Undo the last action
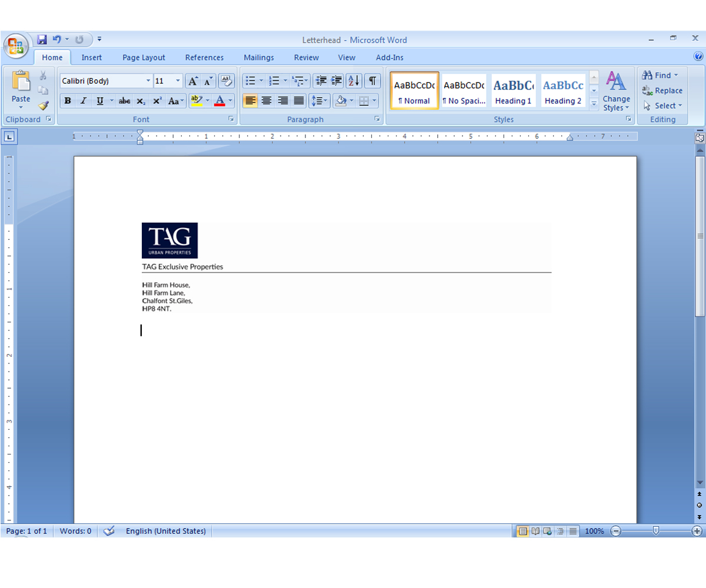 56,39
